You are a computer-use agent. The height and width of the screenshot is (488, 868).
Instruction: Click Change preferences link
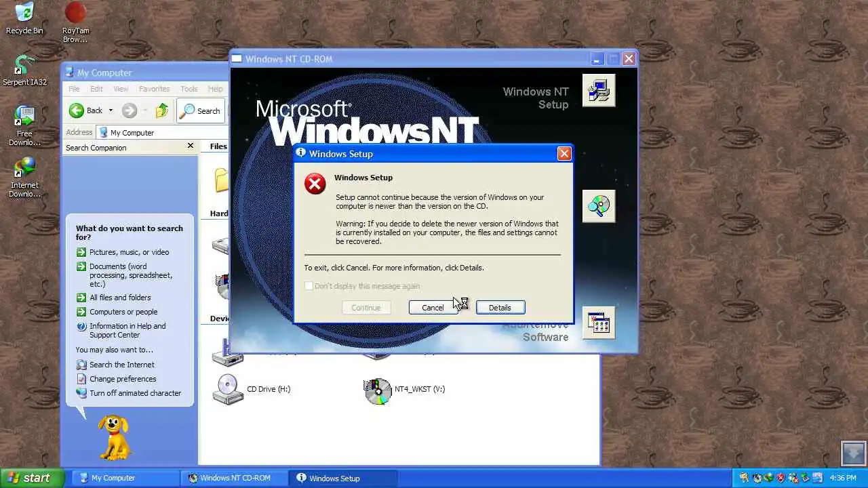(123, 379)
